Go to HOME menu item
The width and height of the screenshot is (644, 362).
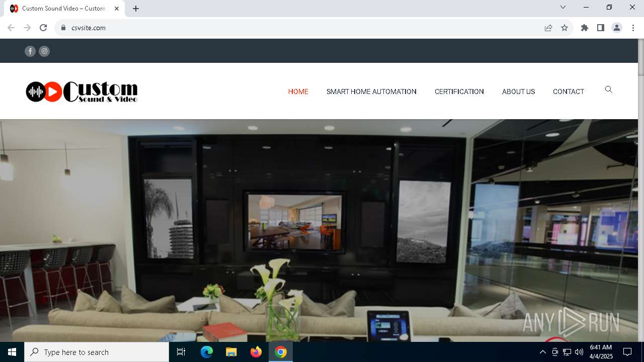(298, 92)
